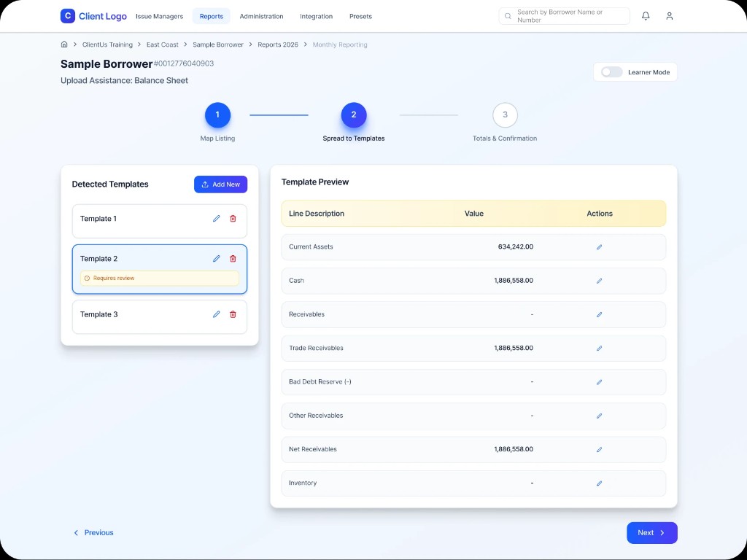The width and height of the screenshot is (747, 560).
Task: Click the Client Logo icon
Action: click(x=68, y=16)
